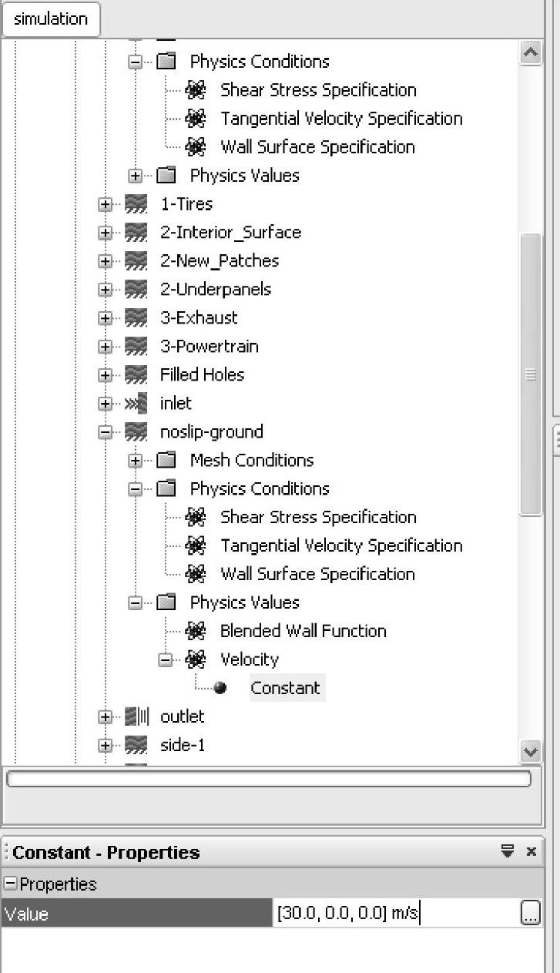Click the 3-Exhaust boundary icon

point(136,317)
